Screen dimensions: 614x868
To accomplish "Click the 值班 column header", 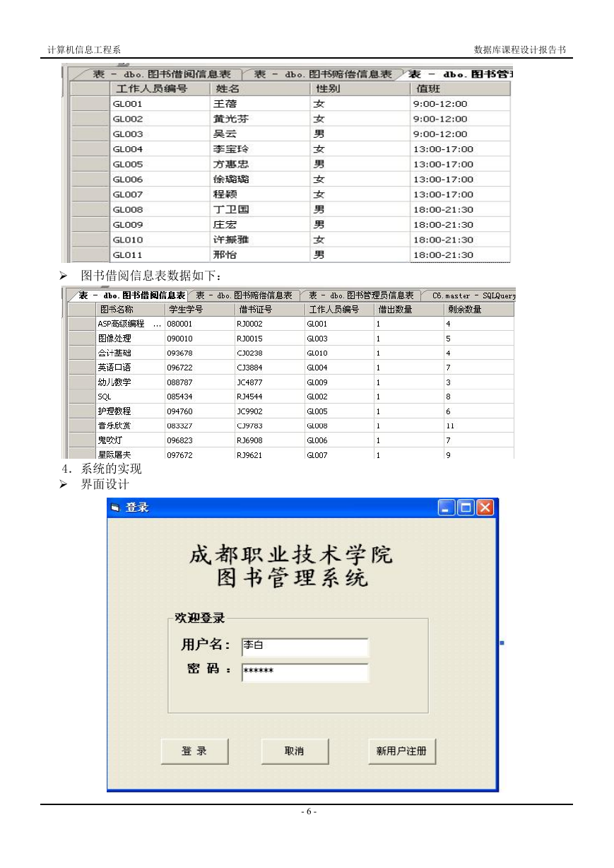I will 459,89.
